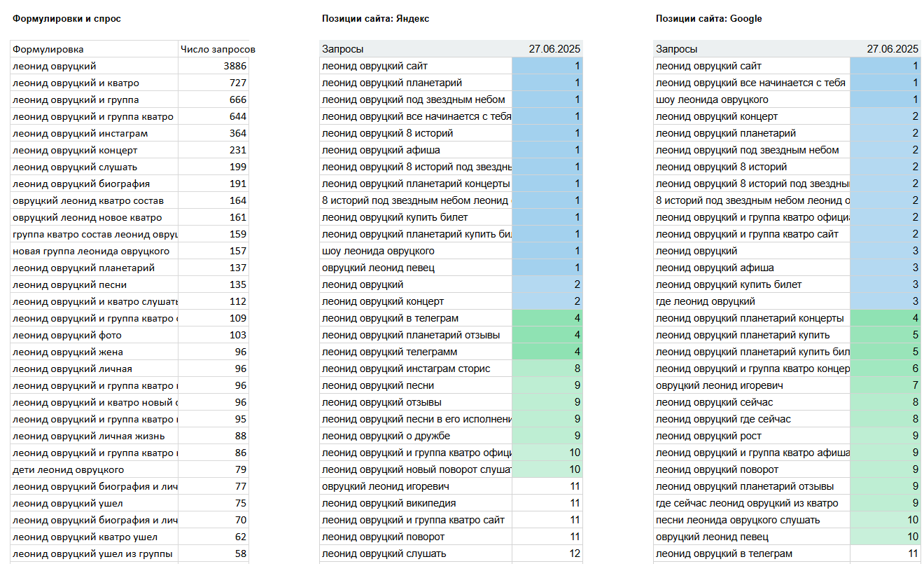
Task: Select the 'дети леонид овруцкого' cell
Action: tap(94, 469)
